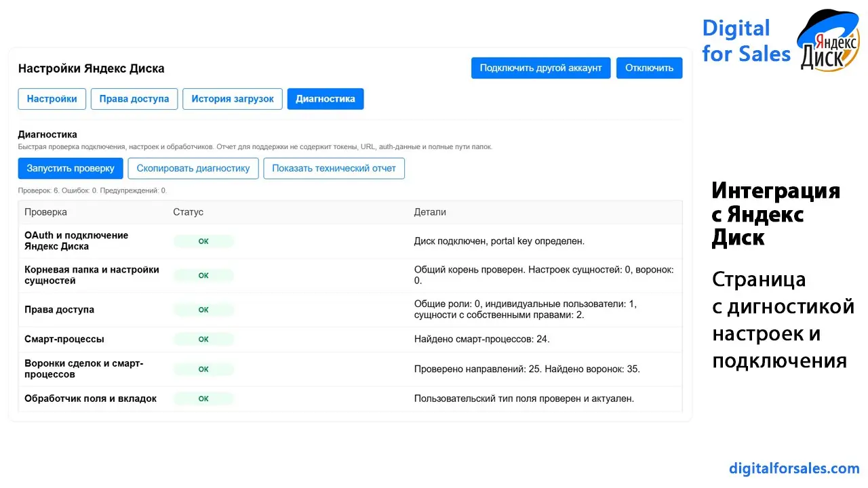Select Обработчик поля и вкладок row
The height and width of the screenshot is (488, 868).
(350, 399)
